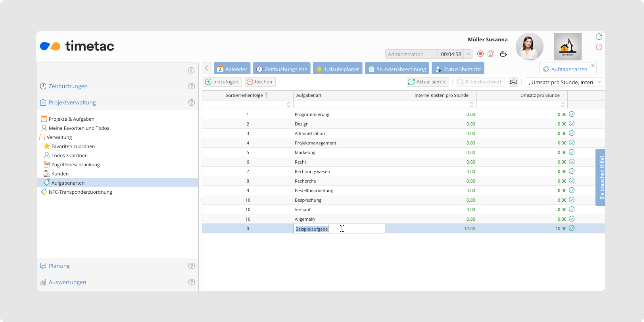This screenshot has width=644, height=322.
Task: Click the edit note pencil icon
Action: [491, 54]
